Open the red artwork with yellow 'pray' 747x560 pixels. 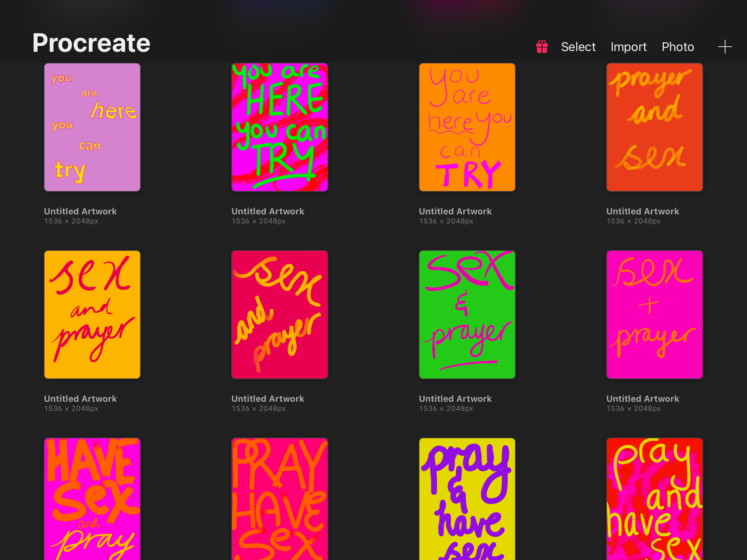pos(654,499)
